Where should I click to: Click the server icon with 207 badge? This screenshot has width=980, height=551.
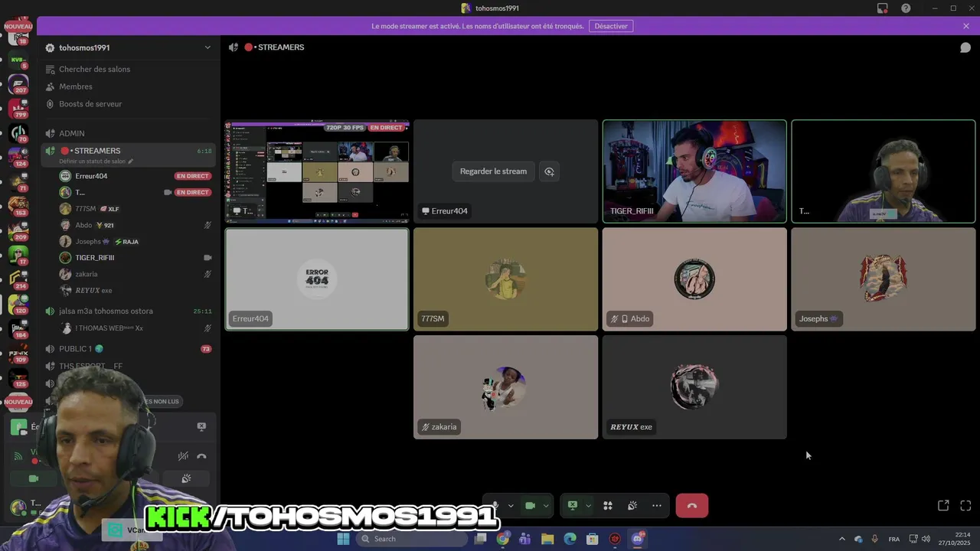[18, 83]
